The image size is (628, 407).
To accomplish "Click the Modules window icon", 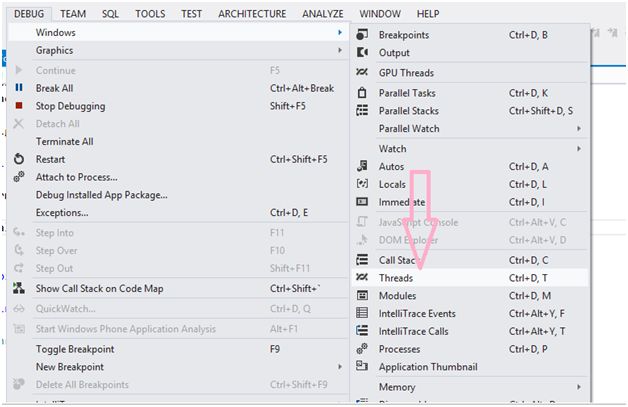I will (361, 296).
